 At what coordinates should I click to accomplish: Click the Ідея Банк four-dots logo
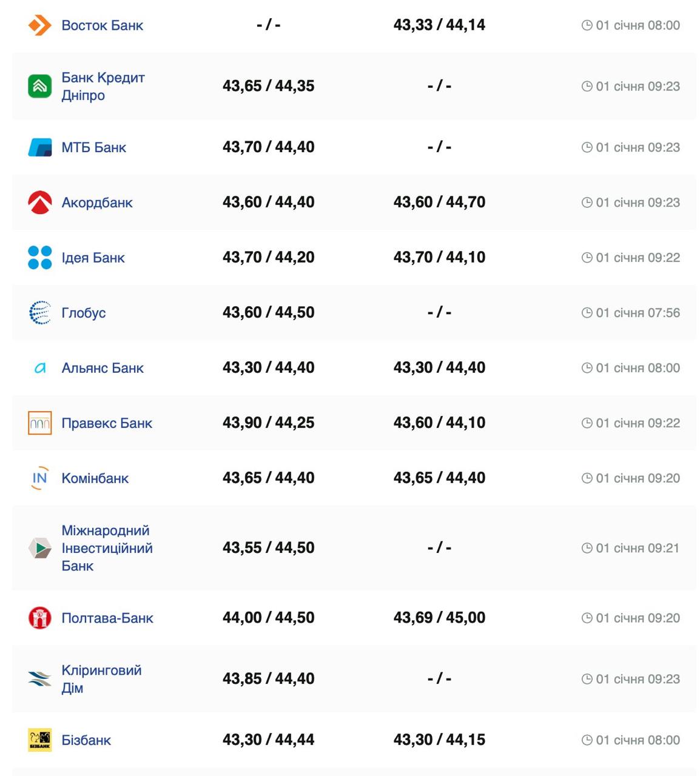coord(40,258)
